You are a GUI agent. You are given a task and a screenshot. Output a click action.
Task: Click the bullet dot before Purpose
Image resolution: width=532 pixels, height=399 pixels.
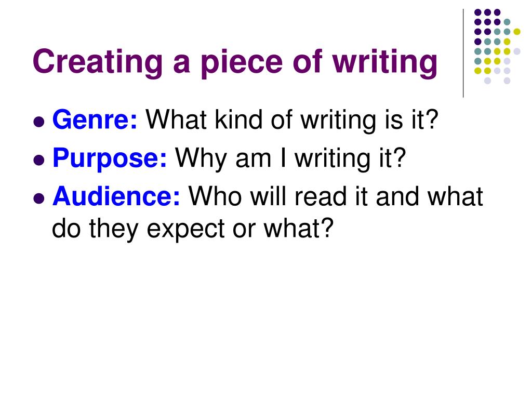[39, 160]
